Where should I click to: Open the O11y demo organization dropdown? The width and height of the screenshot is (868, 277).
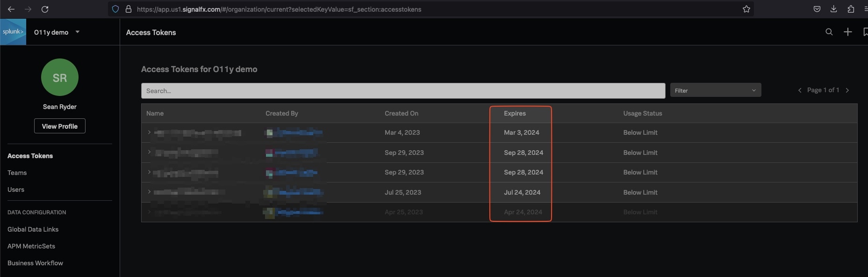[x=57, y=32]
